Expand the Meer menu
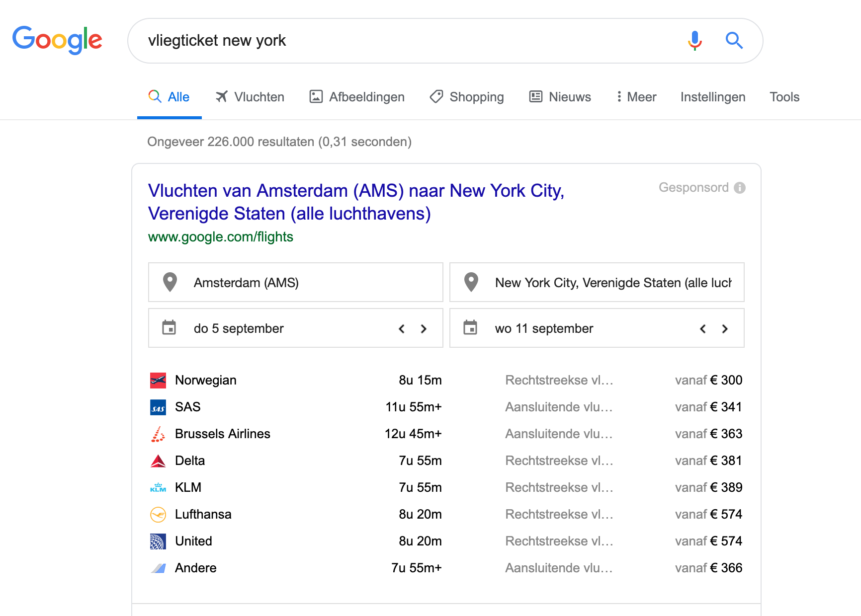 pyautogui.click(x=636, y=97)
